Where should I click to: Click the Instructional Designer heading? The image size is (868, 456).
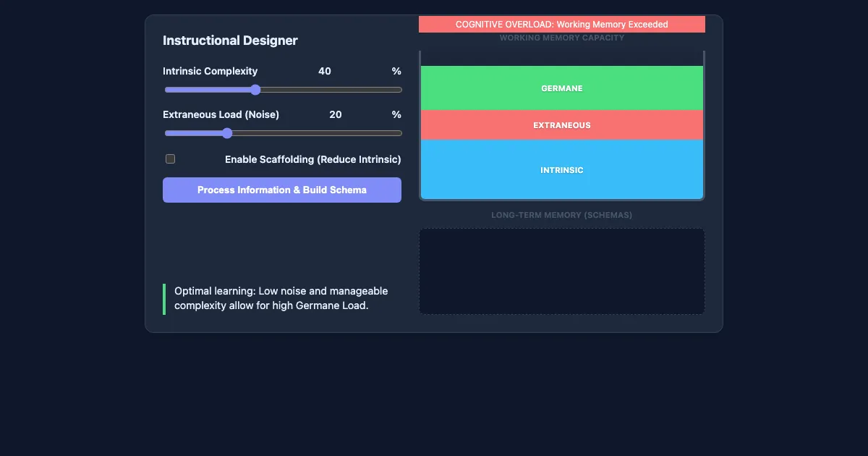[x=230, y=41]
